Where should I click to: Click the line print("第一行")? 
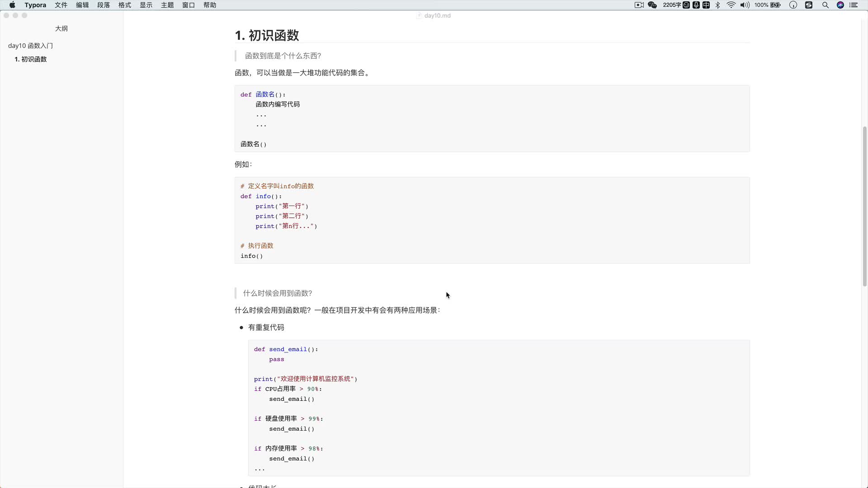282,206
